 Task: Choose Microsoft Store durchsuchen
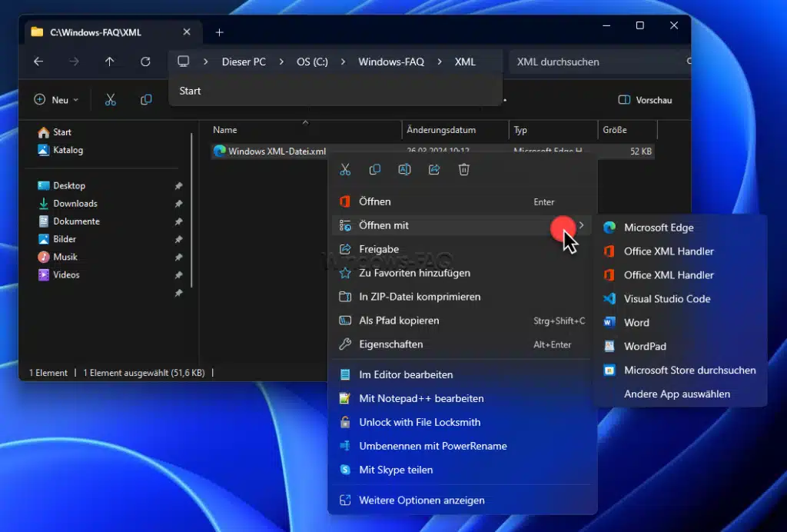tap(679, 370)
